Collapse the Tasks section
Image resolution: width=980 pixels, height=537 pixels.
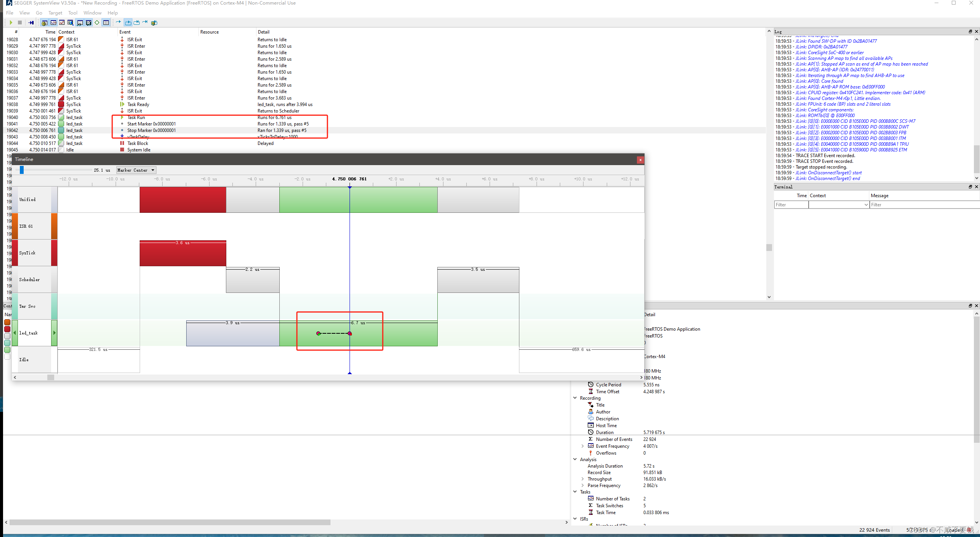pyautogui.click(x=575, y=492)
